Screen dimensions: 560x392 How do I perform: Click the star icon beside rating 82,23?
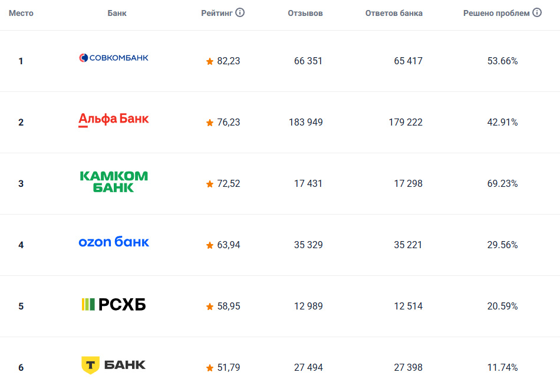210,61
